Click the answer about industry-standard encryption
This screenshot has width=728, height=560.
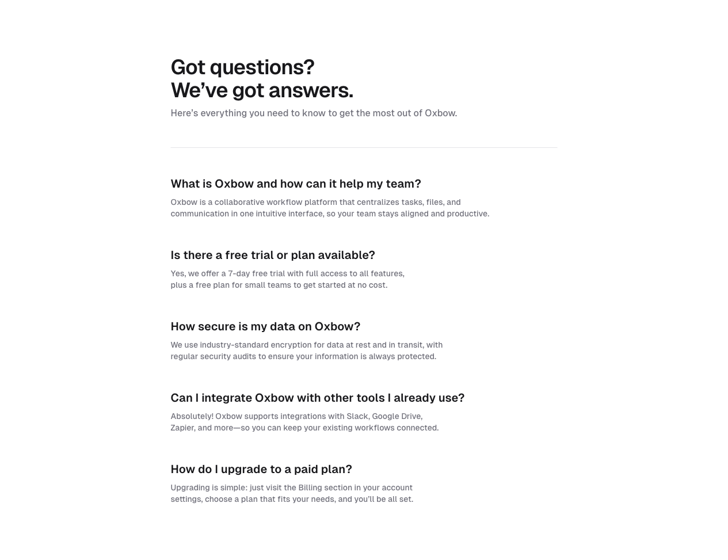(306, 345)
